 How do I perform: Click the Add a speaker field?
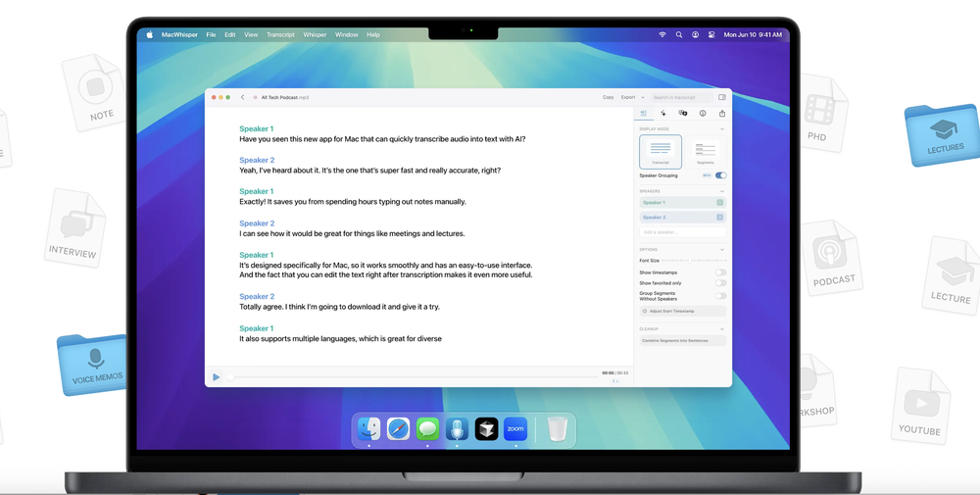[682, 232]
